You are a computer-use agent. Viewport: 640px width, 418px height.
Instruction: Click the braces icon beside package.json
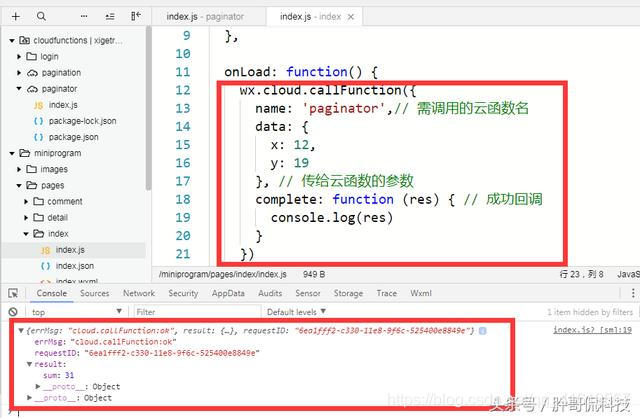(x=38, y=137)
